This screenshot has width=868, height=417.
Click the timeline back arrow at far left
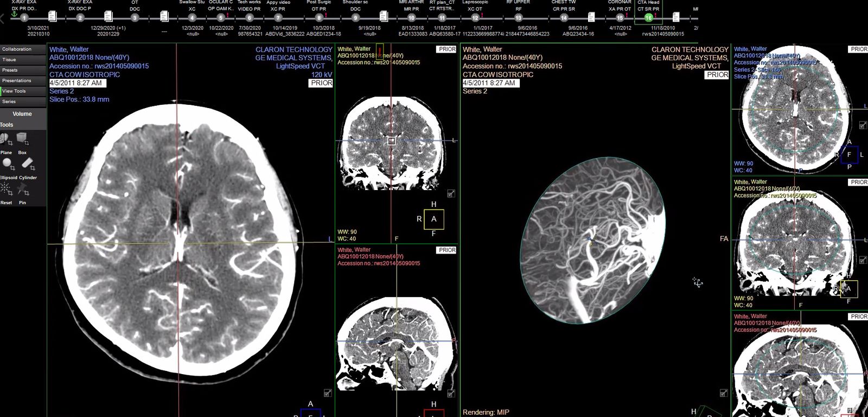(x=2, y=18)
